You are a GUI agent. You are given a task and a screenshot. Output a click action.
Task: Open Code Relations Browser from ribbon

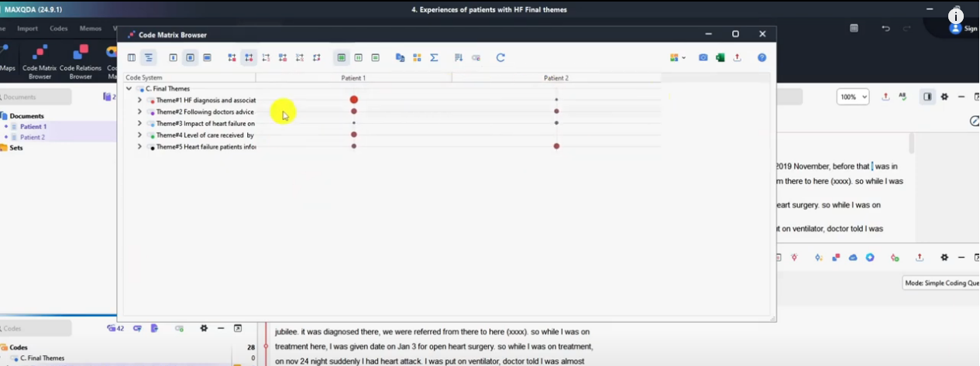point(81,62)
